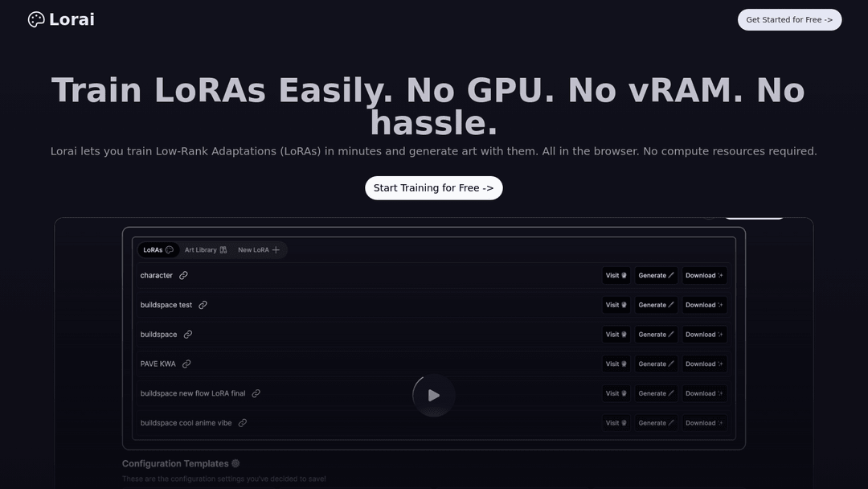Download buildspace new flow LoRA final
The image size is (868, 489).
[704, 393]
